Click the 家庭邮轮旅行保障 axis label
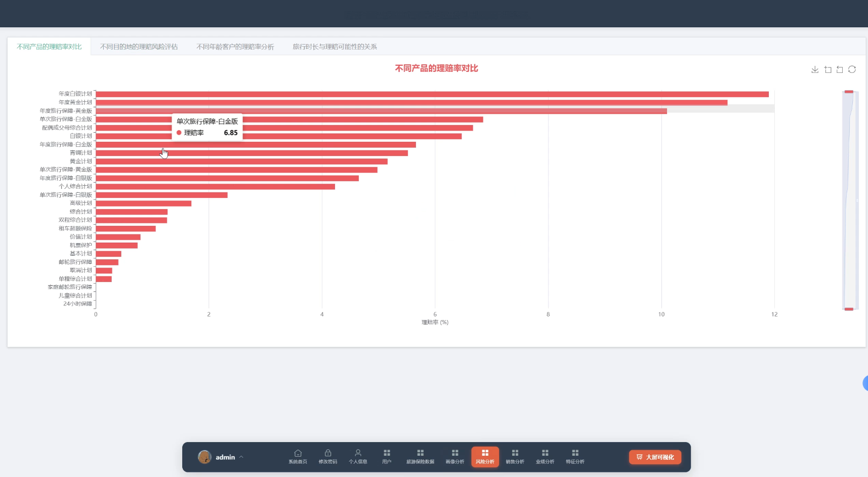 (x=70, y=287)
